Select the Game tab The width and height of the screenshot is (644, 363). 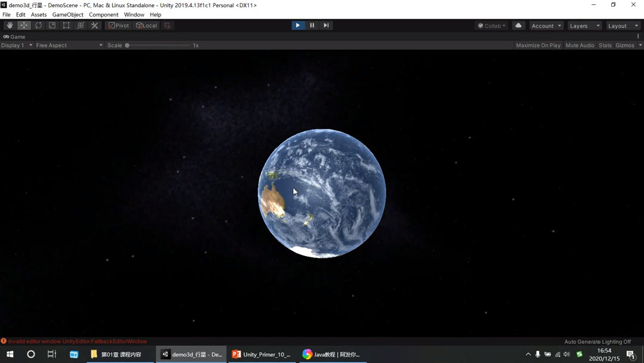pos(14,36)
